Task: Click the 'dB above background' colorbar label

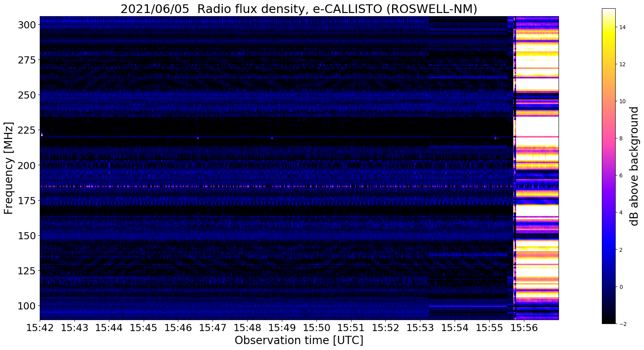Action: [x=634, y=166]
